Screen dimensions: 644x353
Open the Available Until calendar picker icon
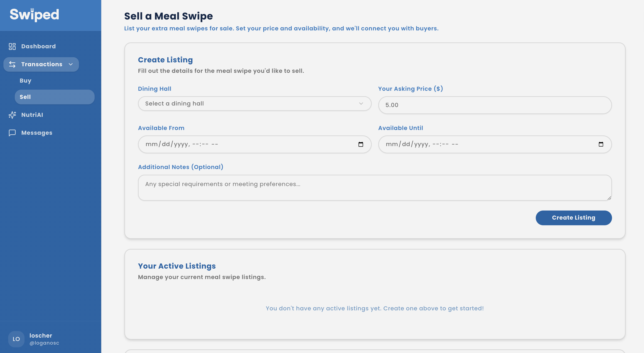[x=601, y=144]
